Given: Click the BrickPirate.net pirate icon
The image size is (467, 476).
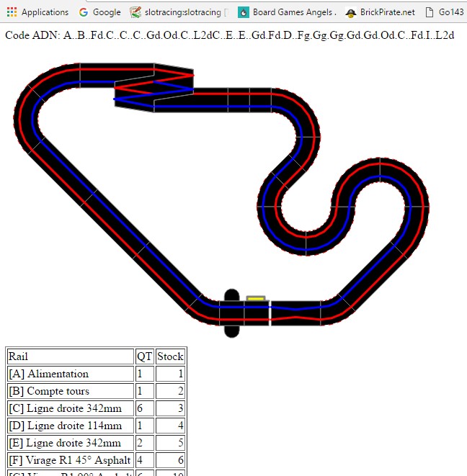Looking at the screenshot, I should pos(351,12).
